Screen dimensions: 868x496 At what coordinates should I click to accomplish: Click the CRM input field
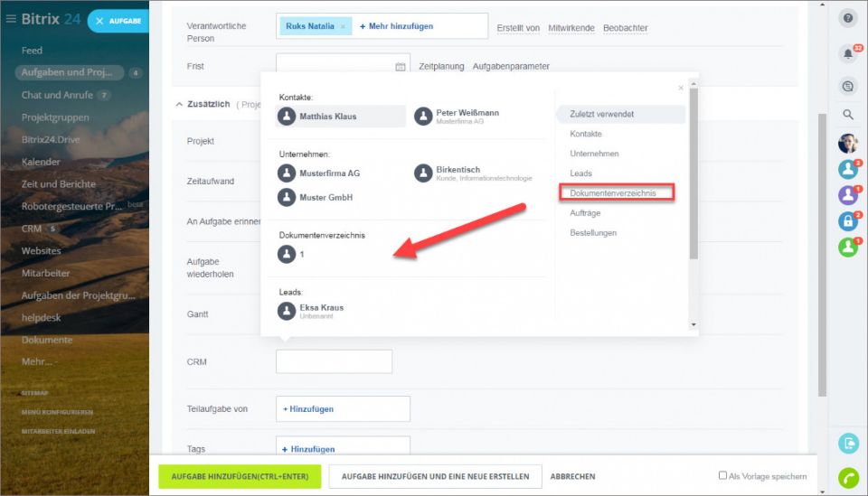click(x=334, y=361)
